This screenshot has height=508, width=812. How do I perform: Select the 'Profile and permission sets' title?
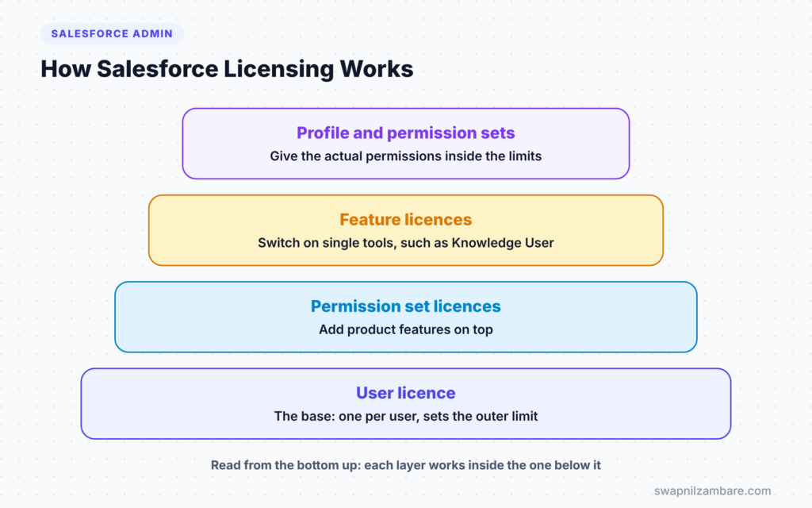pyautogui.click(x=405, y=133)
